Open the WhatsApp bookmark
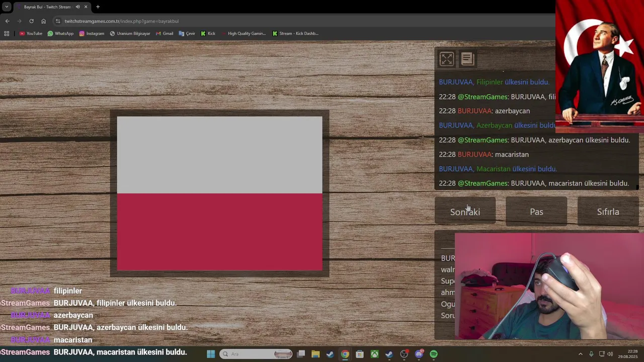644x362 pixels. (60, 34)
